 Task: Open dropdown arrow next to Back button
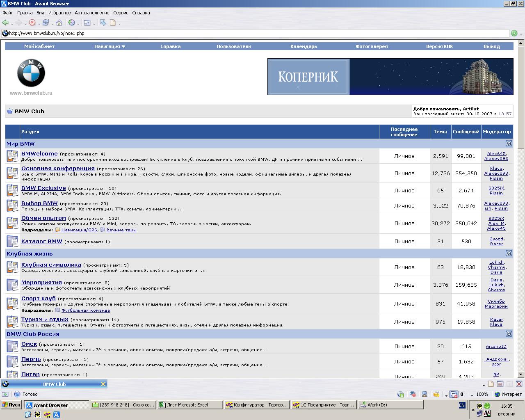[12, 24]
